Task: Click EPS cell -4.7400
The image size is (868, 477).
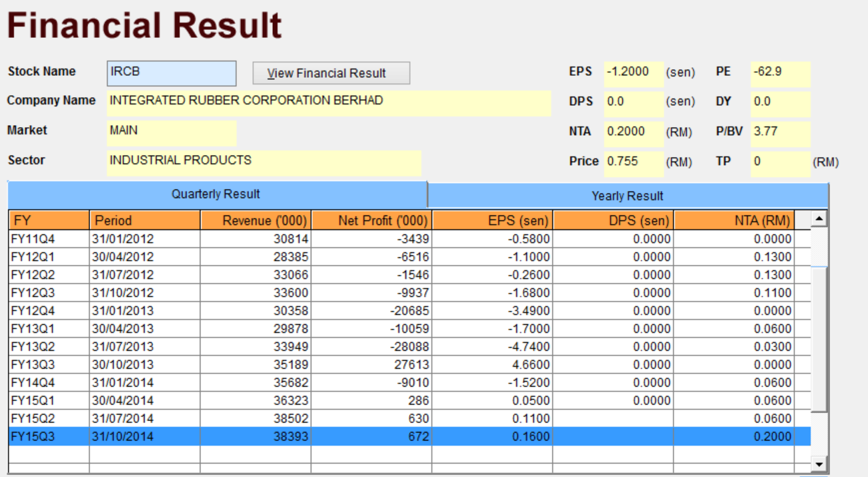Action: [x=493, y=347]
